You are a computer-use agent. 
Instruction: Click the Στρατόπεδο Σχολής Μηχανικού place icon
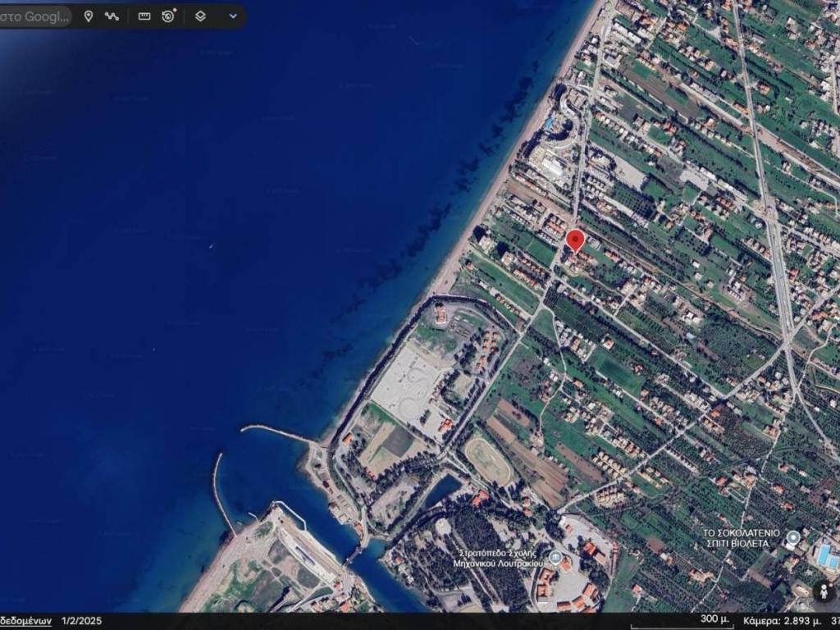556,559
